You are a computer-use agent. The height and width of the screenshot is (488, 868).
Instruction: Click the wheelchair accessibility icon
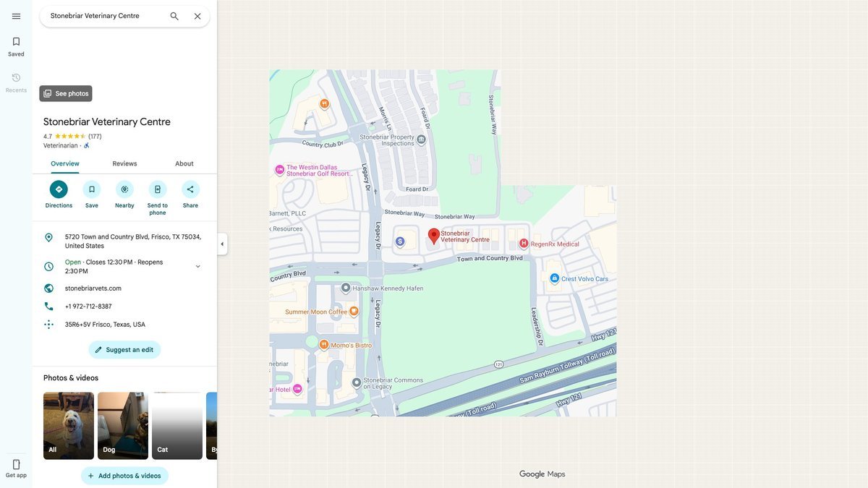(87, 145)
